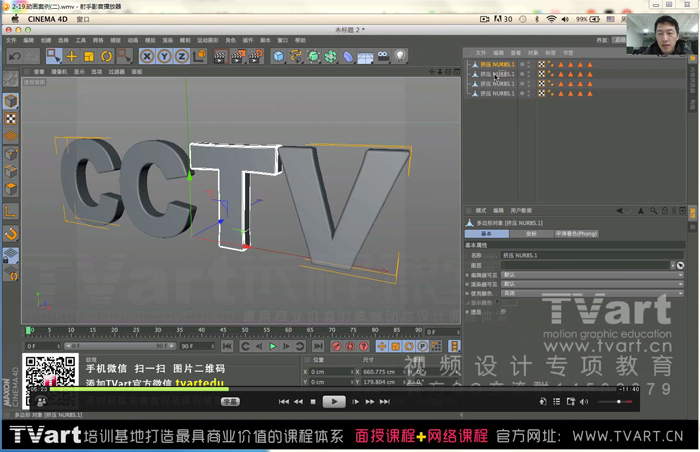Open the 编辑器可见 dropdown
The height and width of the screenshot is (452, 700).
pos(592,275)
